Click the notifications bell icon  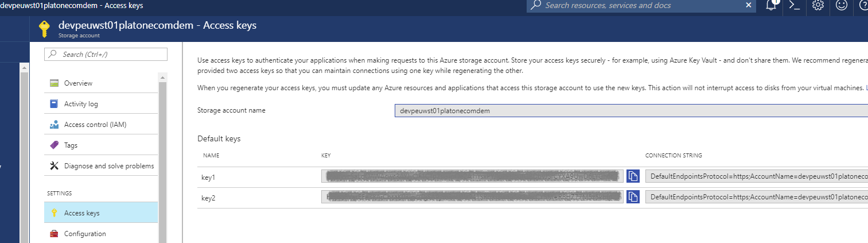point(772,5)
